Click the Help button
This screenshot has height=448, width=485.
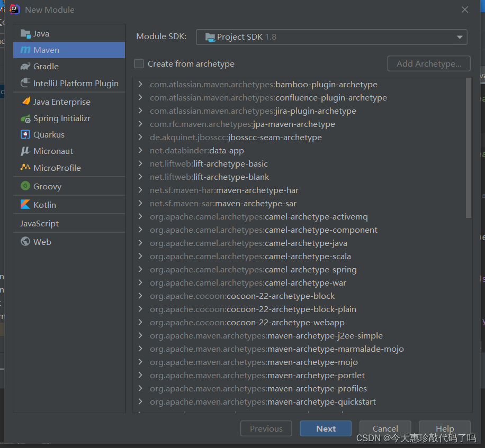pos(445,428)
